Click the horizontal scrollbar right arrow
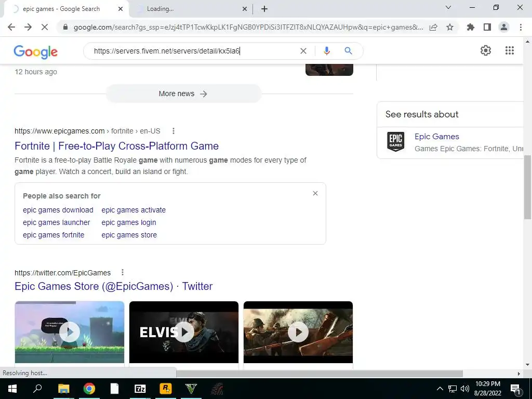 [x=519, y=374]
